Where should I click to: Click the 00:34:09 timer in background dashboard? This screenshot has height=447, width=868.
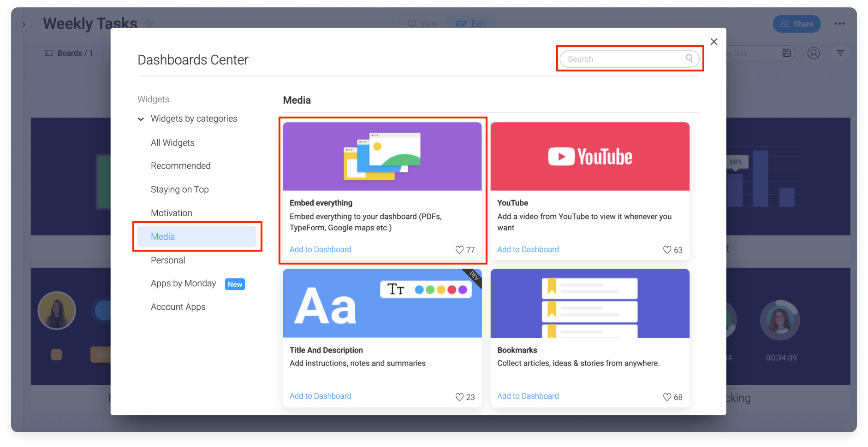pyautogui.click(x=781, y=358)
